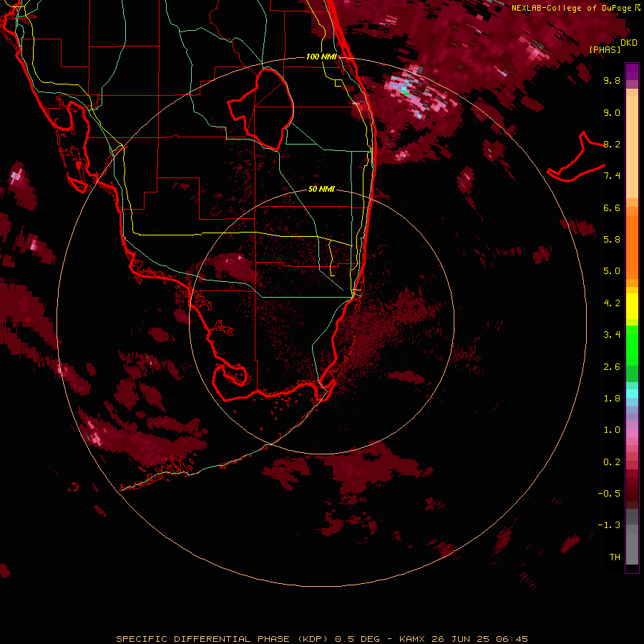Click the yellow band of color bar
Image resolution: width=644 pixels, height=644 pixels.
pyautogui.click(x=632, y=306)
